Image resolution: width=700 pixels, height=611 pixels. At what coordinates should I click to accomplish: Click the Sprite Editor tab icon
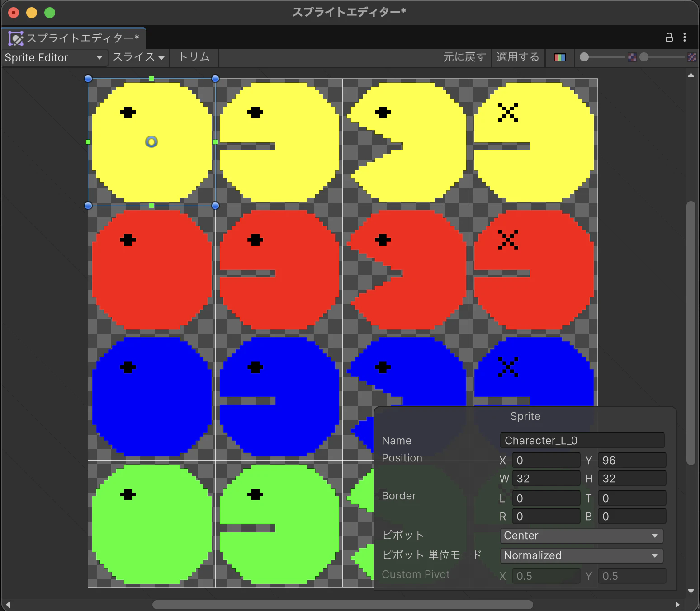pos(16,38)
